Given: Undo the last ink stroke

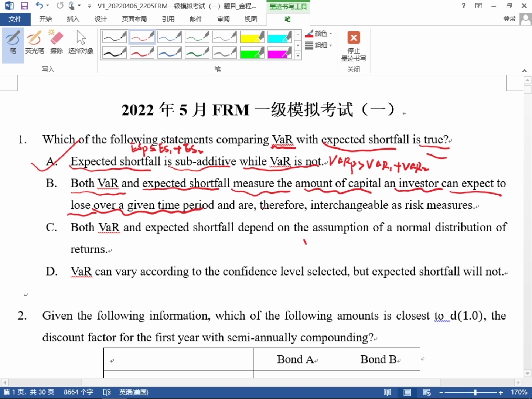Looking at the screenshot, I should (39, 6).
